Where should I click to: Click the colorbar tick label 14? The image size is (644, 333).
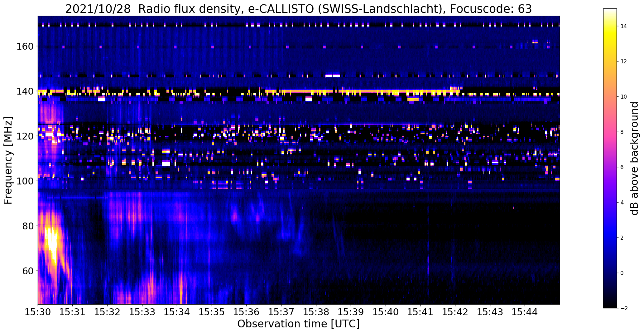point(624,26)
